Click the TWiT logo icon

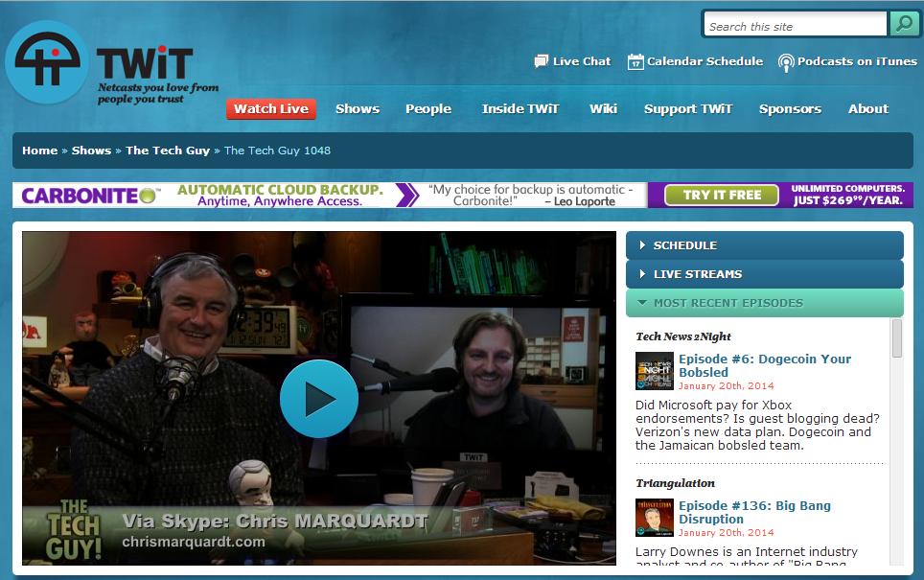tap(47, 62)
